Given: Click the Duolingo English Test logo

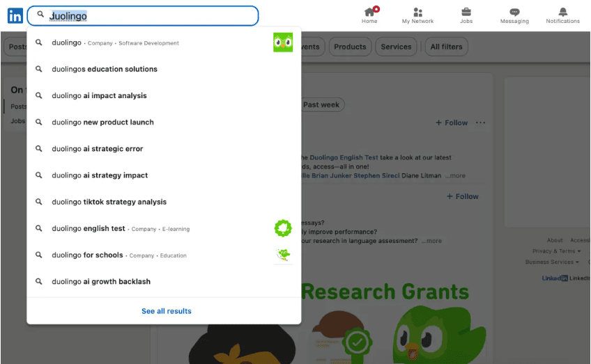Looking at the screenshot, I should [x=282, y=228].
